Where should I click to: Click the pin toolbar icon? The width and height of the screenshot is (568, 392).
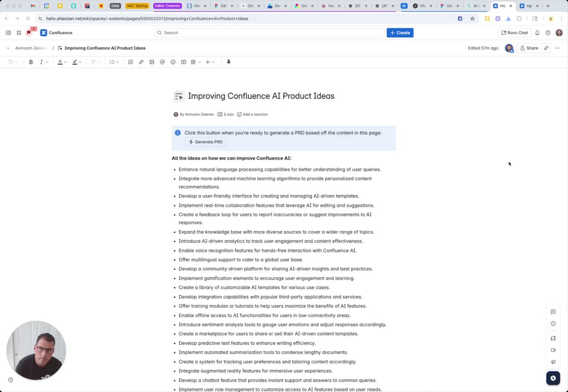[229, 62]
